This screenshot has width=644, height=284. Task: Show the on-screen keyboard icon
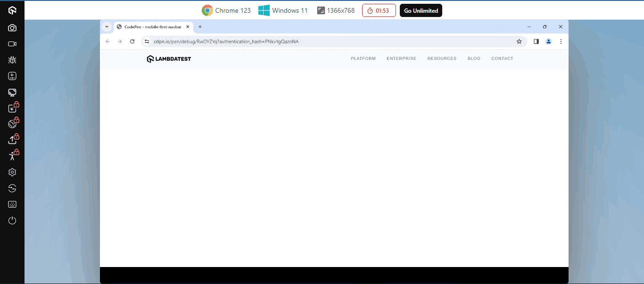[12, 204]
